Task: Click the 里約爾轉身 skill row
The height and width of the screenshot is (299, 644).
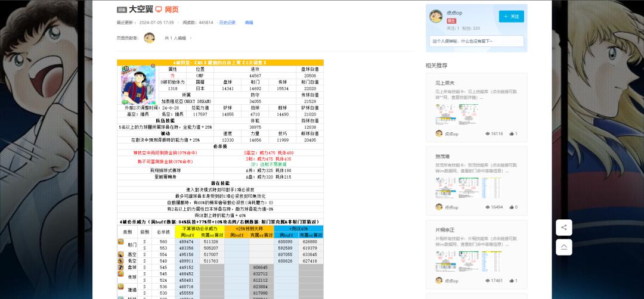Action: [220, 177]
